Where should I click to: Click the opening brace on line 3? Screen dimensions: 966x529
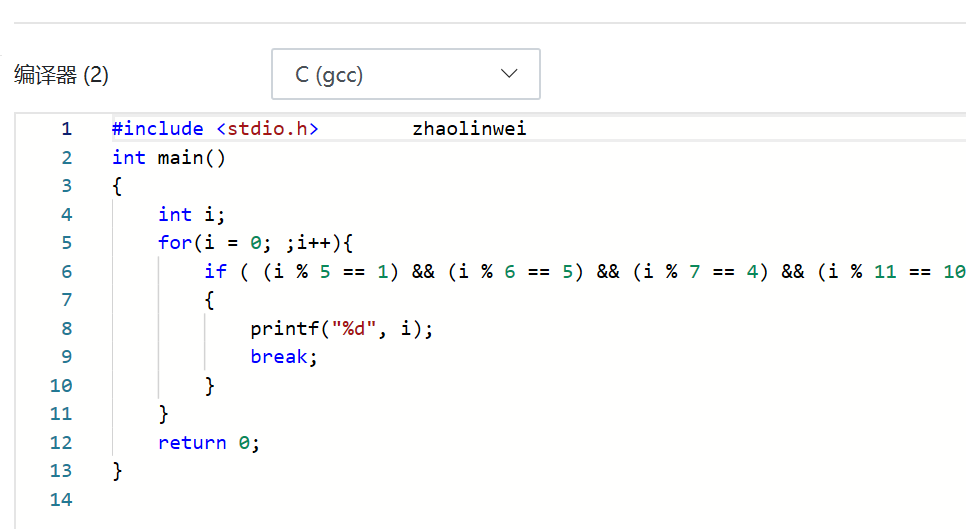pyautogui.click(x=117, y=186)
